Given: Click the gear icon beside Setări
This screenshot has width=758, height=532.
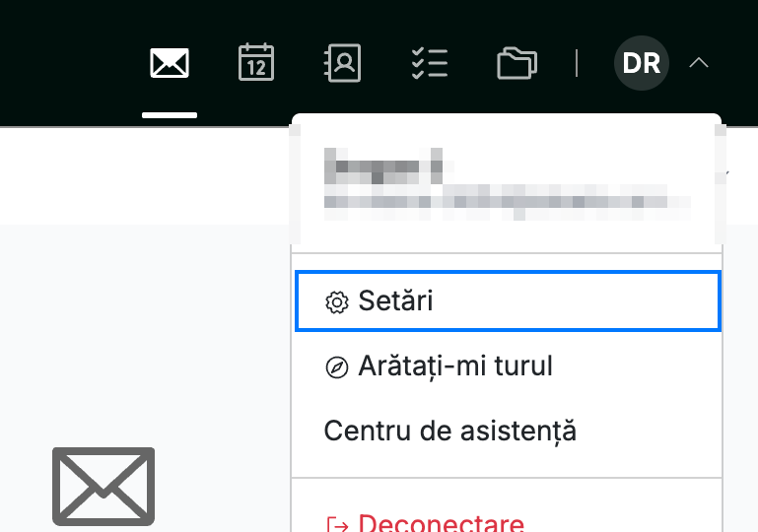Looking at the screenshot, I should (x=337, y=302).
